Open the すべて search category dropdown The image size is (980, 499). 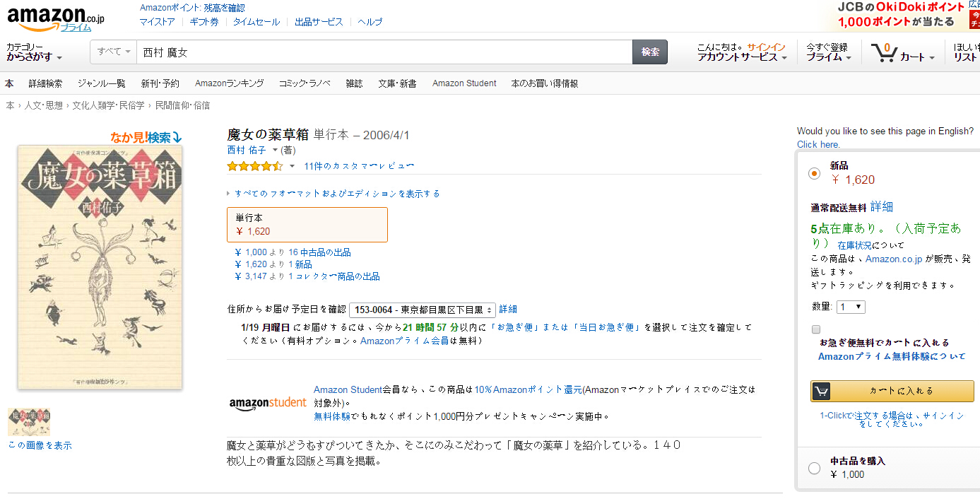(x=114, y=52)
